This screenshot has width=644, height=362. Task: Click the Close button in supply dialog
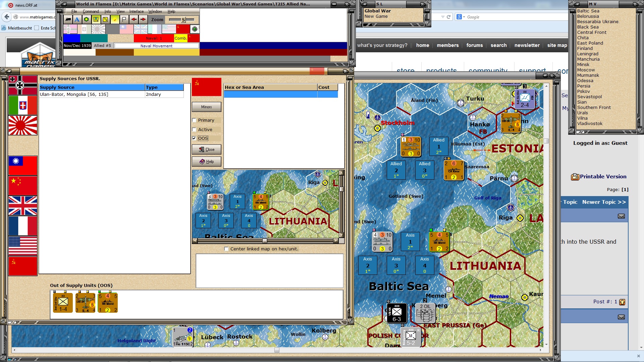coord(206,149)
